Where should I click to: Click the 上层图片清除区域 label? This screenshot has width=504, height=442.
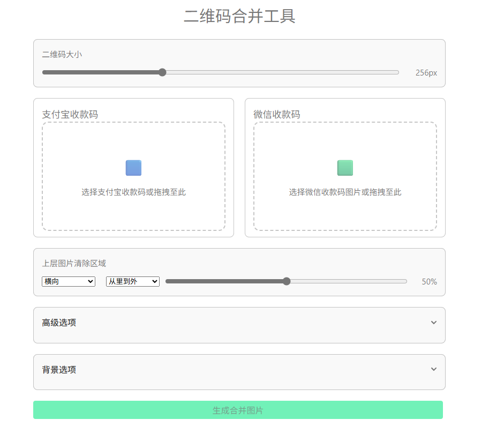click(x=74, y=263)
